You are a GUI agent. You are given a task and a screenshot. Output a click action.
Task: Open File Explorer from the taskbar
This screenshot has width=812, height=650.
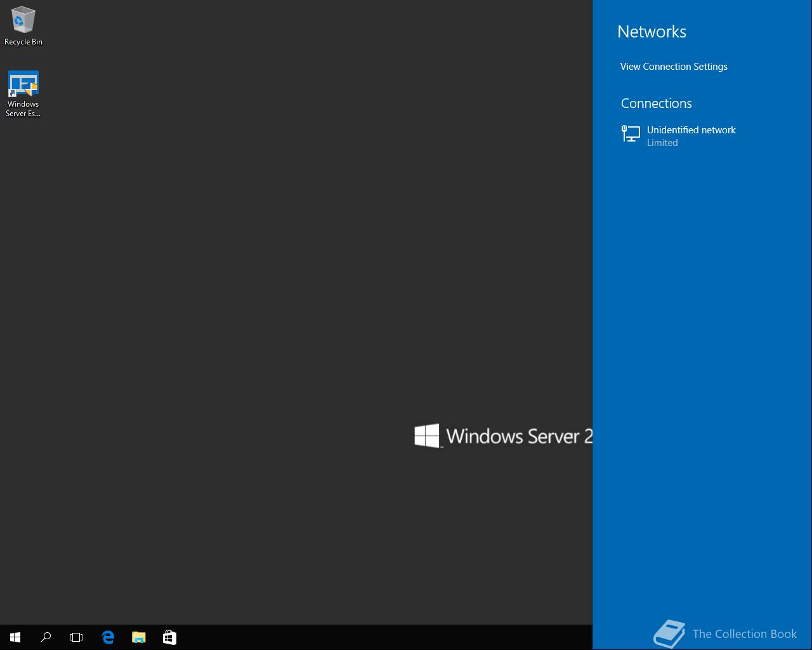tap(138, 637)
